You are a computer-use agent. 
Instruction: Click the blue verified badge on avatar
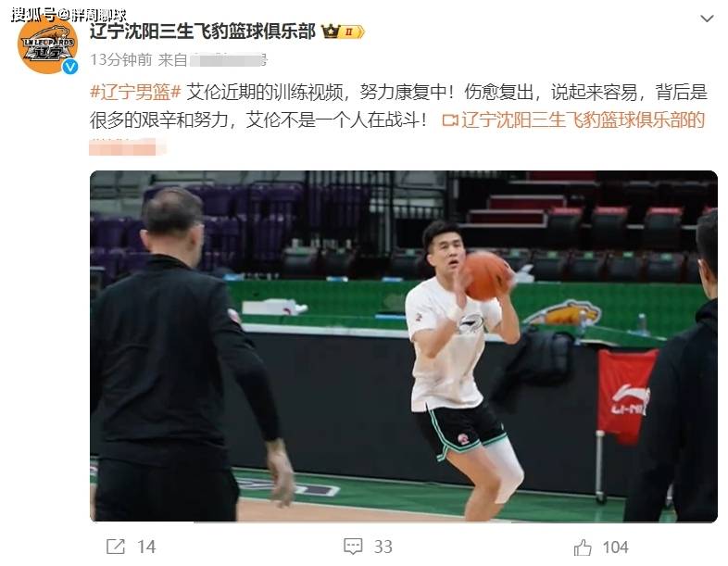[70, 68]
